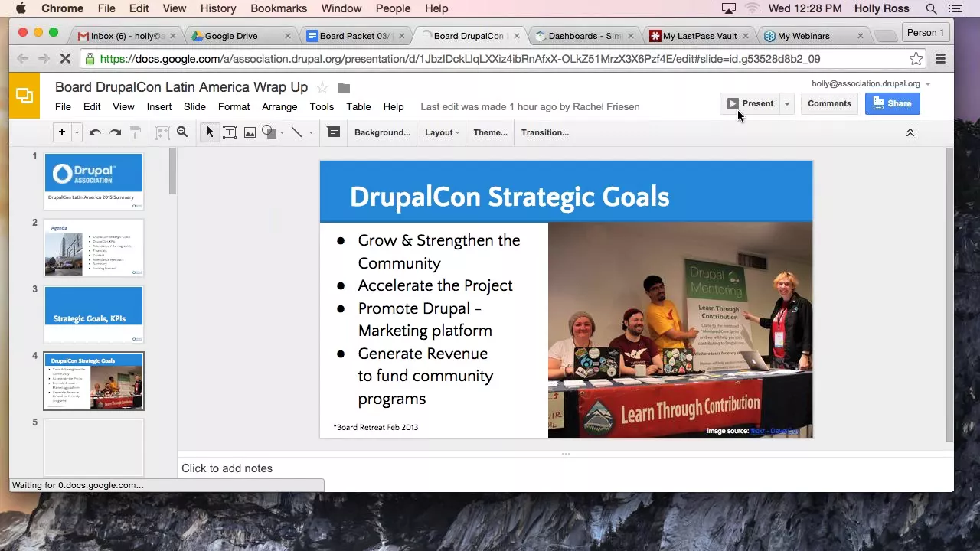The height and width of the screenshot is (551, 980).
Task: Open Google Slides home icon
Action: pos(24,96)
